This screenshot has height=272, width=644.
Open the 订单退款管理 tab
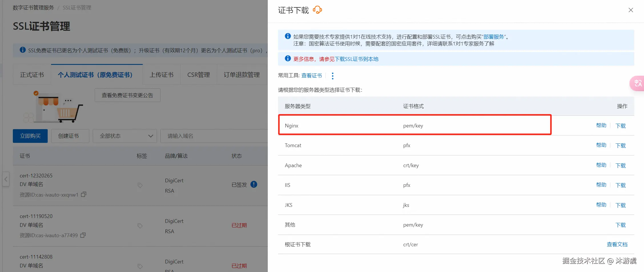(242, 75)
